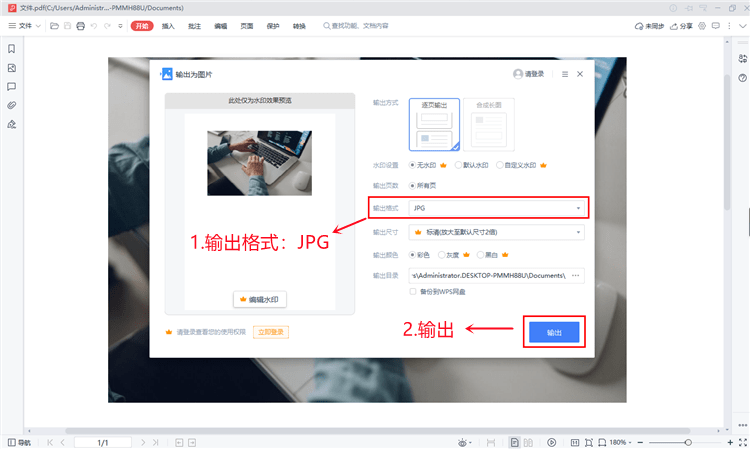Open the 插入 tab
Viewport: 750px width, 449px height.
[x=168, y=26]
